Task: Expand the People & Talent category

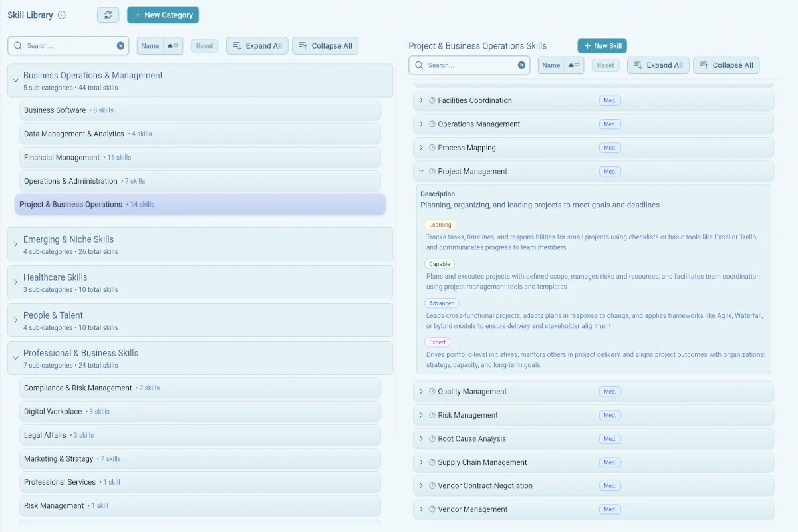Action: tap(15, 321)
